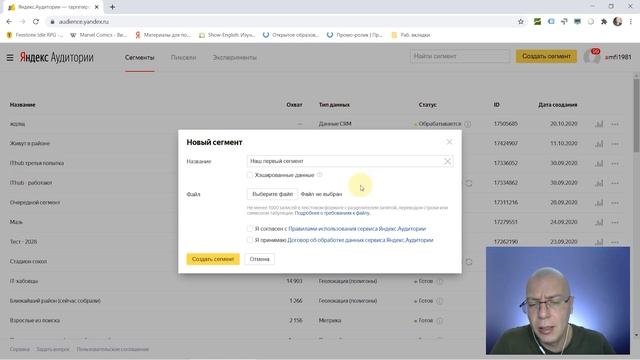Click the Найти сегмент search field
The image size is (640, 360).
(x=460, y=56)
